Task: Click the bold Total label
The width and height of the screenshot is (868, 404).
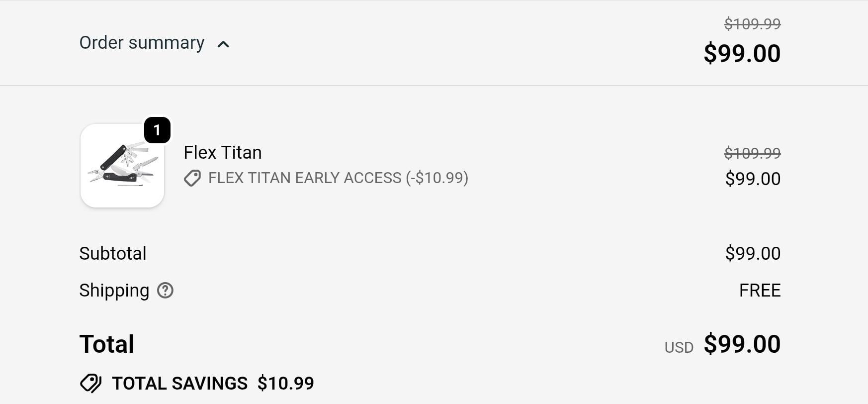Action: (107, 344)
